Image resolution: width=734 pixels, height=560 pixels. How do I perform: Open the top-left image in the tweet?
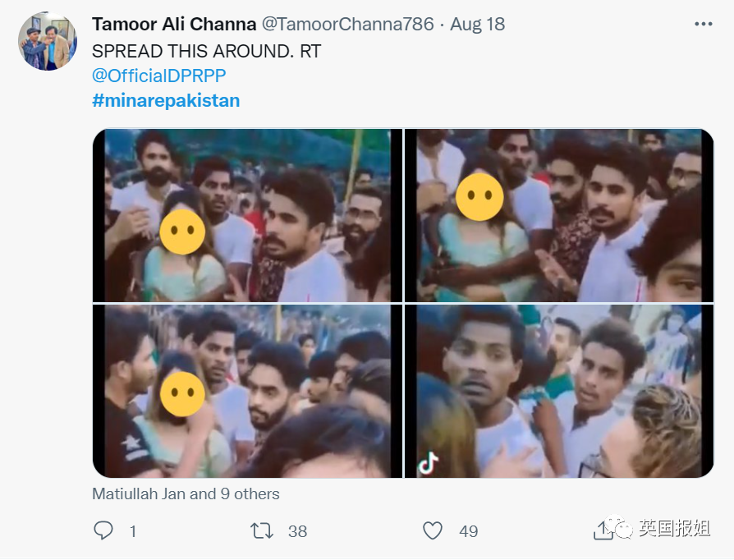coord(246,215)
